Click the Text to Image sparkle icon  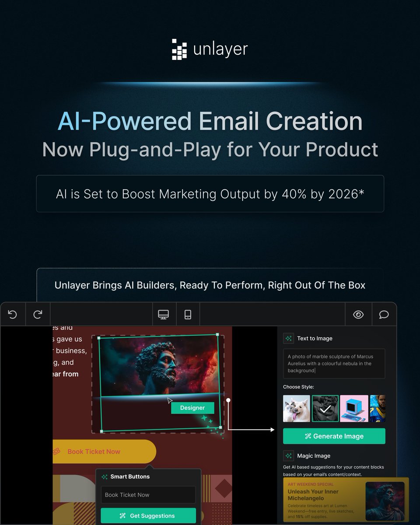coord(288,338)
